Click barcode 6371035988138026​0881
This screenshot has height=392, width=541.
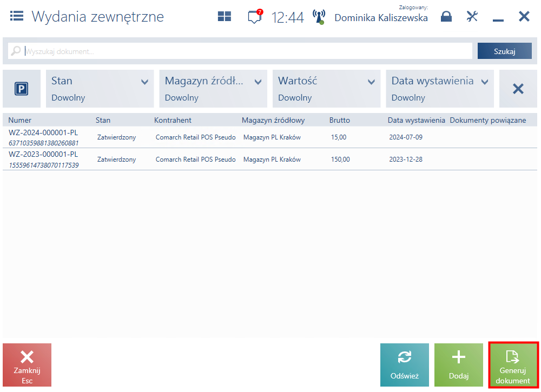(x=43, y=143)
